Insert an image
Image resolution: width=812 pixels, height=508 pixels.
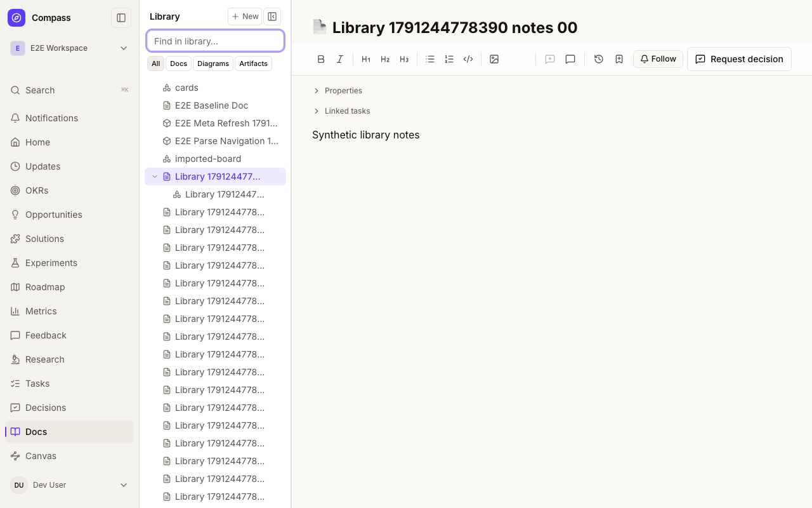coord(494,59)
